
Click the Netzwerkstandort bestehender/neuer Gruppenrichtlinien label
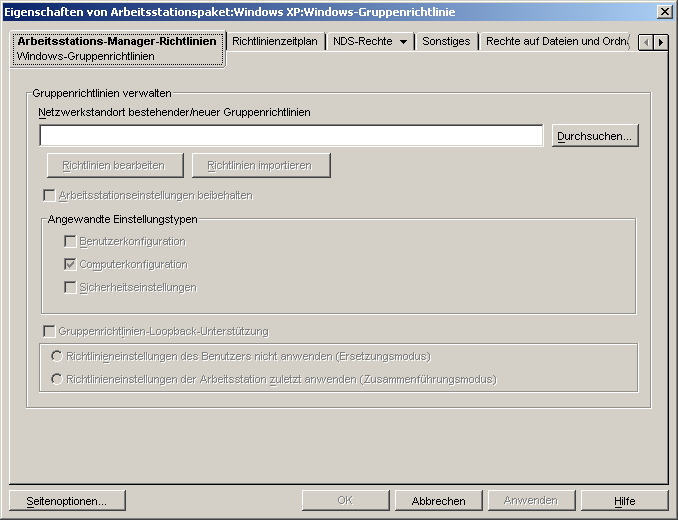click(x=175, y=112)
